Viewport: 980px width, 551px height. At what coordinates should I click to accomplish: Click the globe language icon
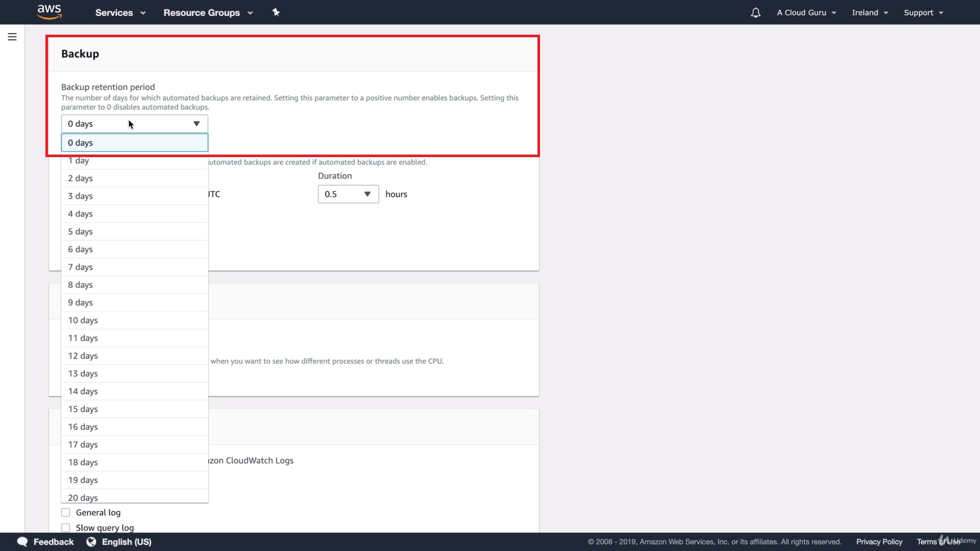click(x=91, y=542)
